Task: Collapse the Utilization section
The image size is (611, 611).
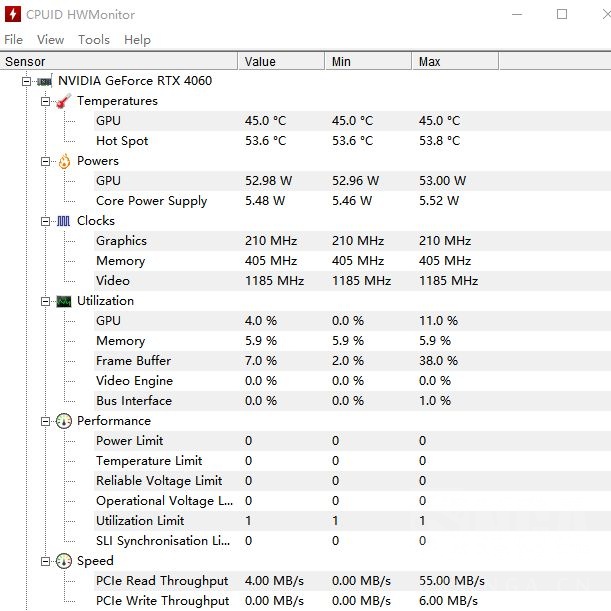Action: click(45, 301)
